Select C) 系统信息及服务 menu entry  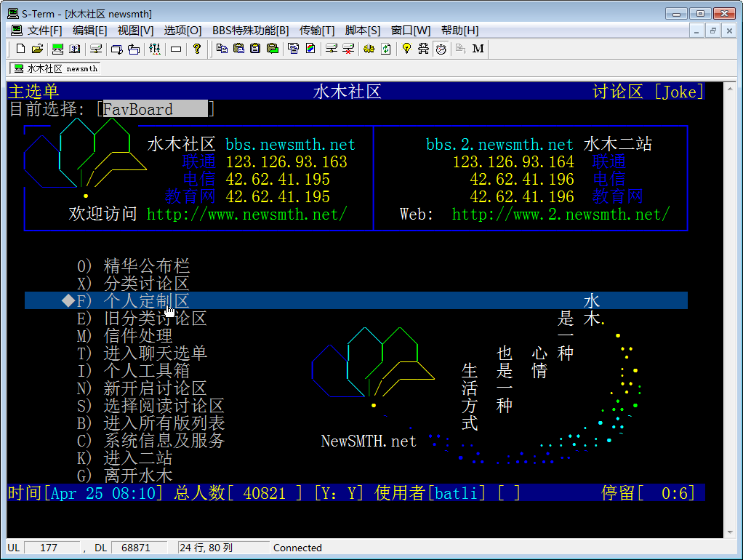coord(150,441)
